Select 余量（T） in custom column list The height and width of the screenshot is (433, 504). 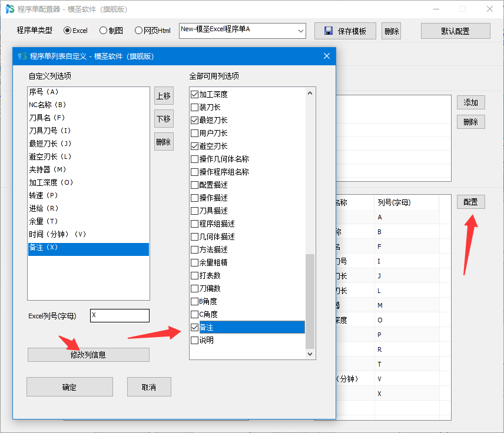click(88, 221)
